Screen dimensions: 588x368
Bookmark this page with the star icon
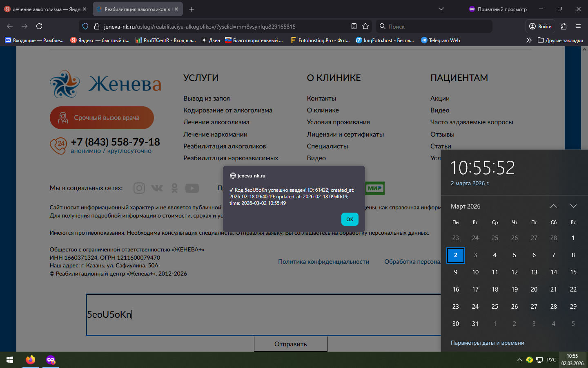pyautogui.click(x=365, y=26)
